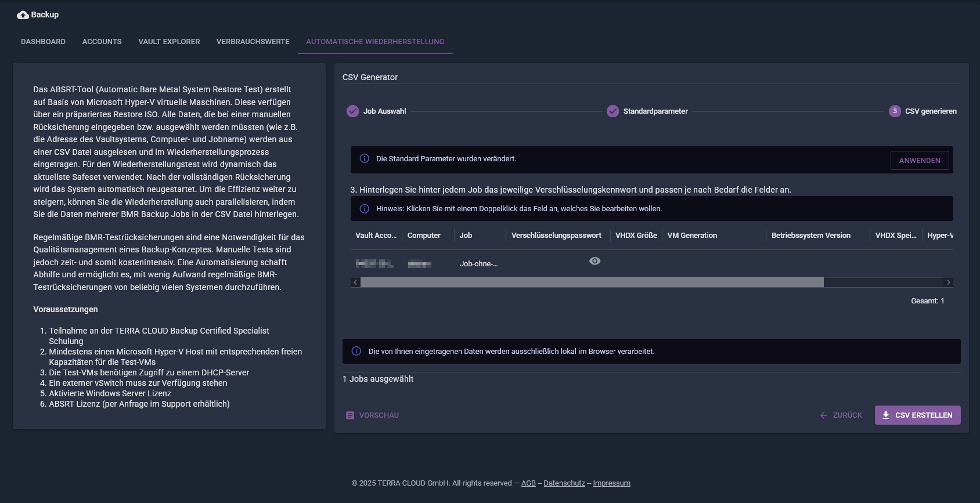The width and height of the screenshot is (980, 503).
Task: Click the Standardparameter checkmark step icon
Action: pos(613,111)
